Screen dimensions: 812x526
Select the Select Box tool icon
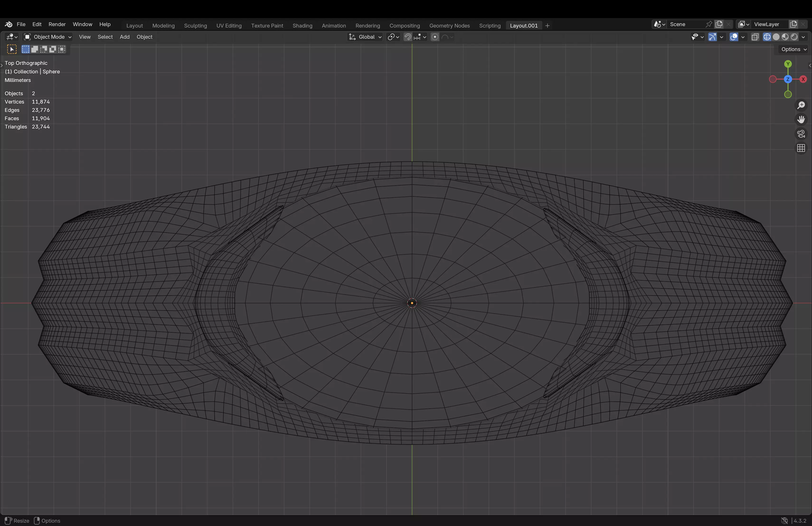pos(12,49)
